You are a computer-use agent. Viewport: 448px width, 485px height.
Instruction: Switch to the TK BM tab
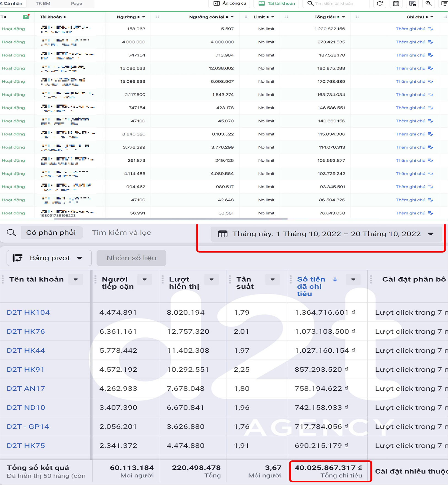pos(43,4)
